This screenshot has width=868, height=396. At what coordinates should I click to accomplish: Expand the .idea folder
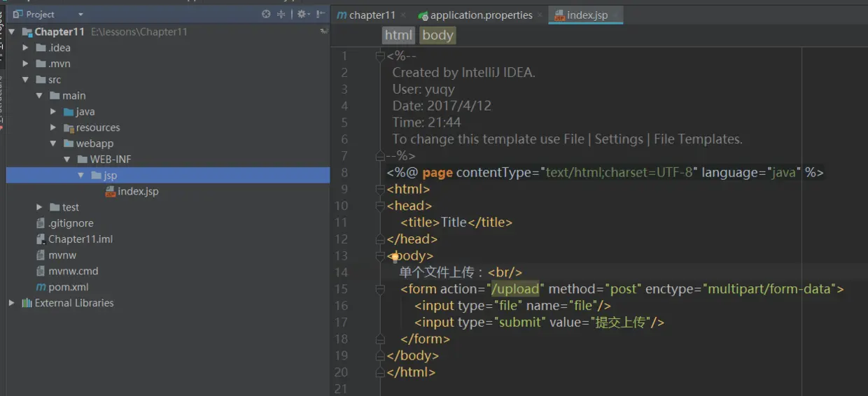pos(26,48)
